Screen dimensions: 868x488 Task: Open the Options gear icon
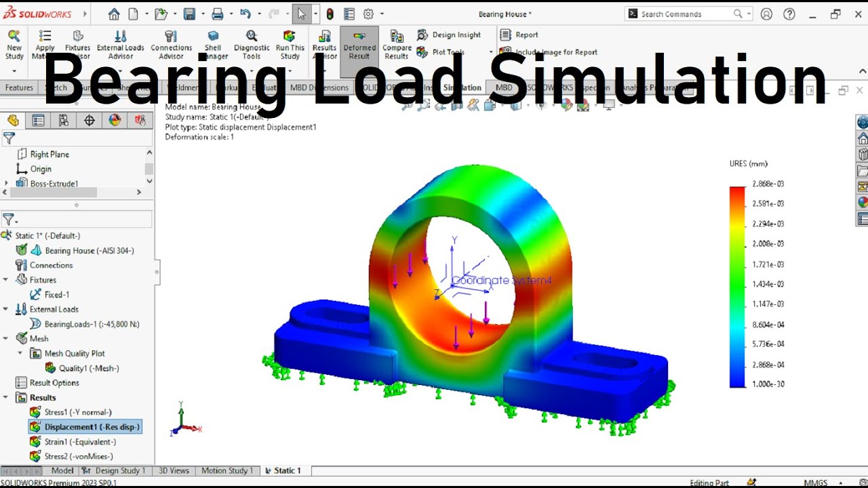point(368,14)
